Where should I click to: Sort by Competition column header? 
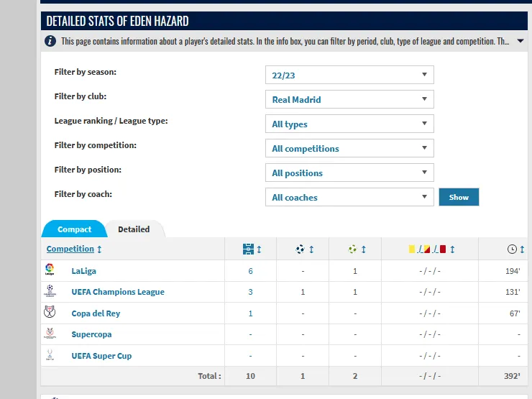point(70,249)
